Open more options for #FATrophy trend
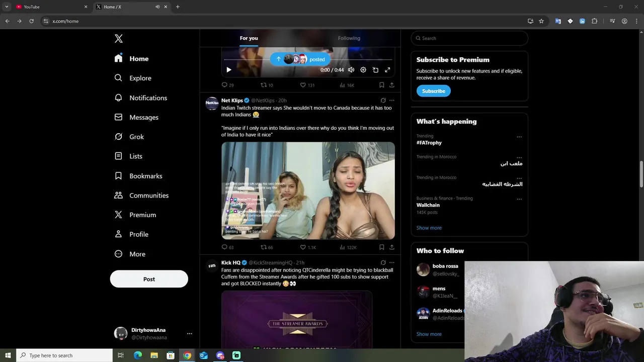Screen dimensions: 644x362 click(519, 137)
